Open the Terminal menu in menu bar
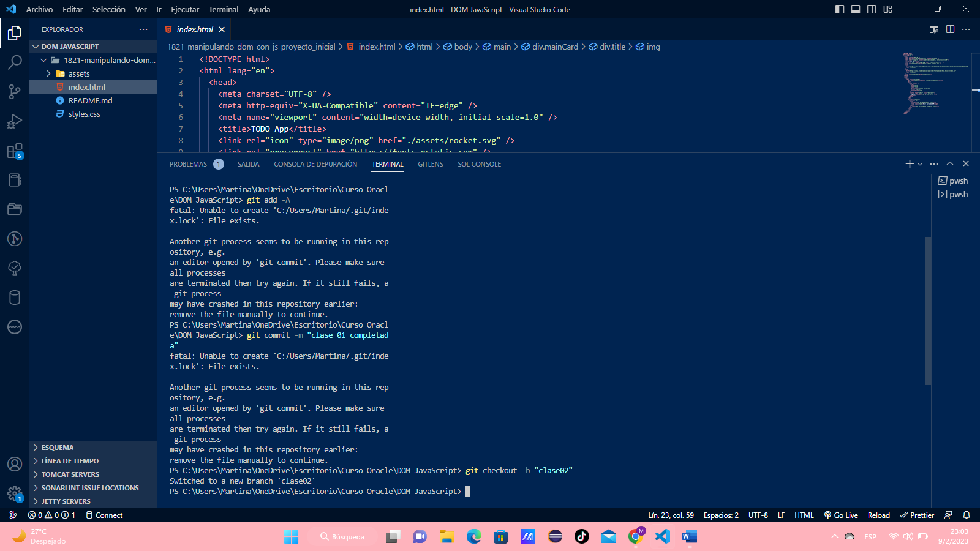This screenshot has width=980, height=551. pos(224,9)
